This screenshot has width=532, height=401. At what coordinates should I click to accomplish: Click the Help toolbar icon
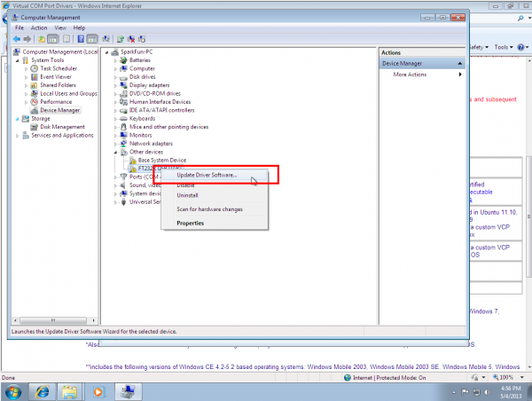click(81, 39)
